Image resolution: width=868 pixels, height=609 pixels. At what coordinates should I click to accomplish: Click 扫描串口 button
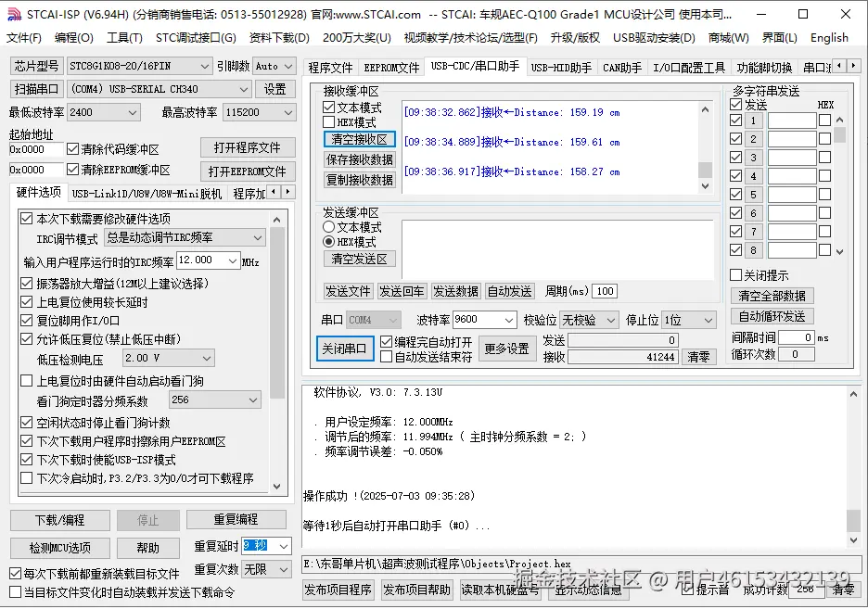pyautogui.click(x=36, y=89)
